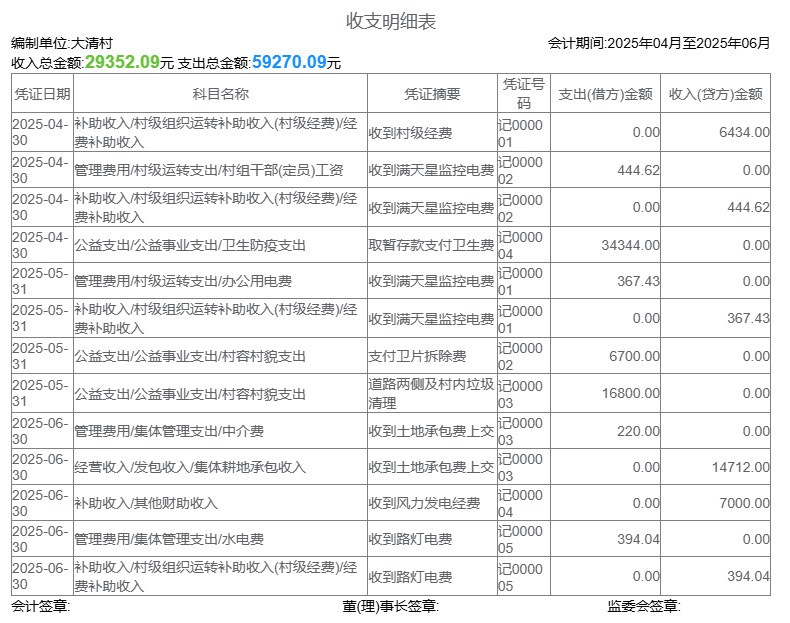
Task: Click the 科目名称 column header
Action: 220,94
